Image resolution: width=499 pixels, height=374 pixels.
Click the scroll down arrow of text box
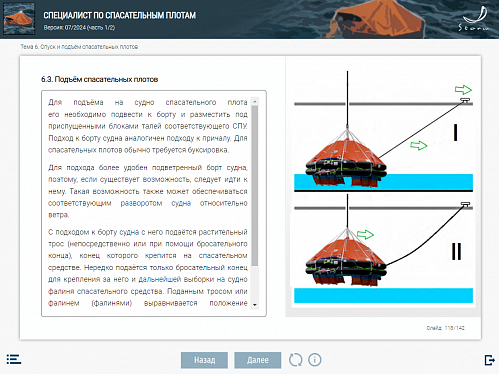[255, 305]
